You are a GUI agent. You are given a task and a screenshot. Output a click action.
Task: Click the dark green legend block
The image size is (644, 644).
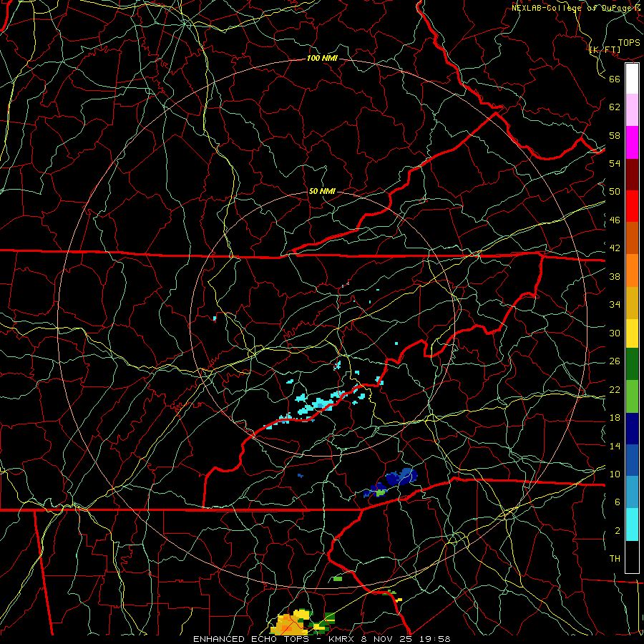pos(632,364)
